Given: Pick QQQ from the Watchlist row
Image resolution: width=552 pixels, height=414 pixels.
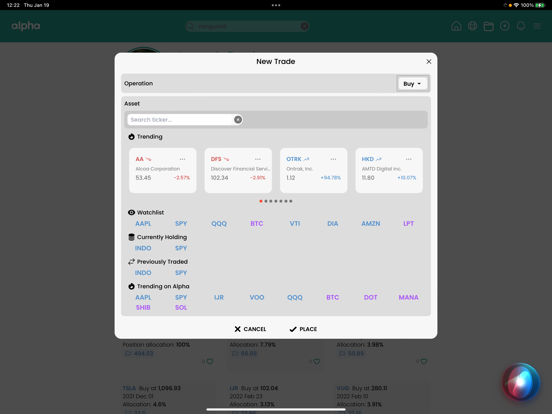Looking at the screenshot, I should 219,224.
